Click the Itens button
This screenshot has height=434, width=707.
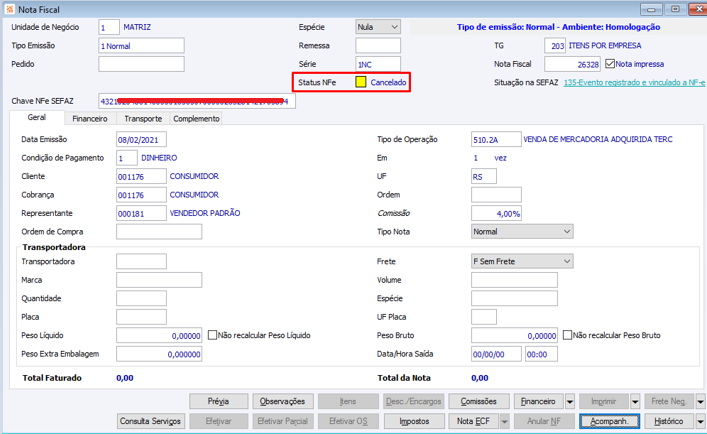pyautogui.click(x=348, y=401)
